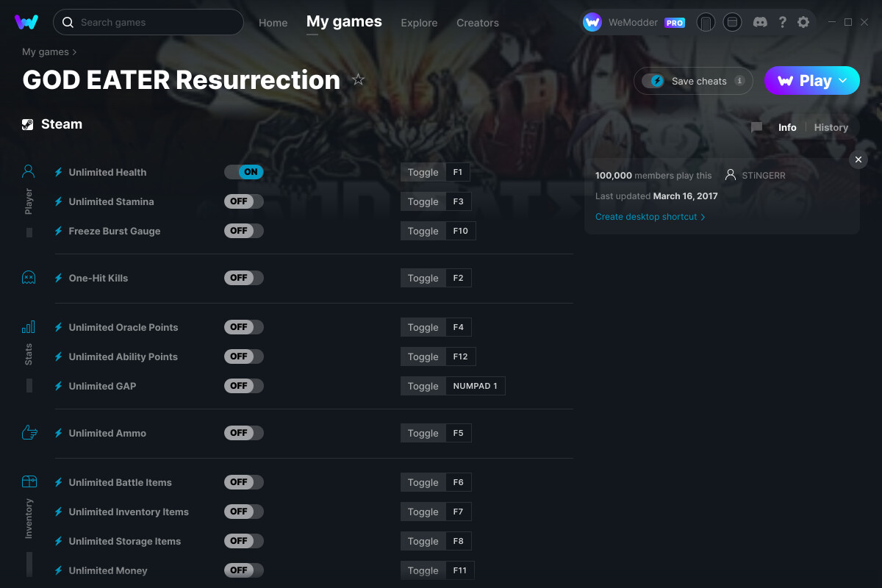
Task: Click the overlay window icon in header
Action: tap(732, 22)
